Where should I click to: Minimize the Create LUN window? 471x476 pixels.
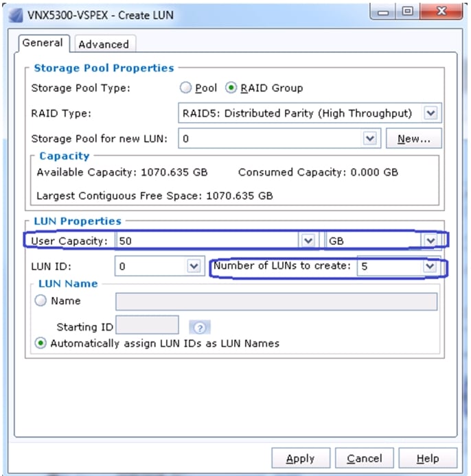pyautogui.click(x=383, y=12)
